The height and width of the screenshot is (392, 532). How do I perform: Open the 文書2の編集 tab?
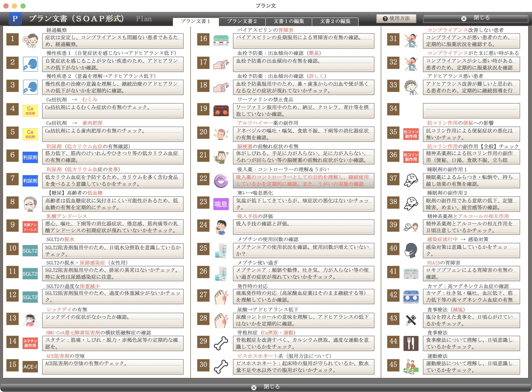(335, 21)
